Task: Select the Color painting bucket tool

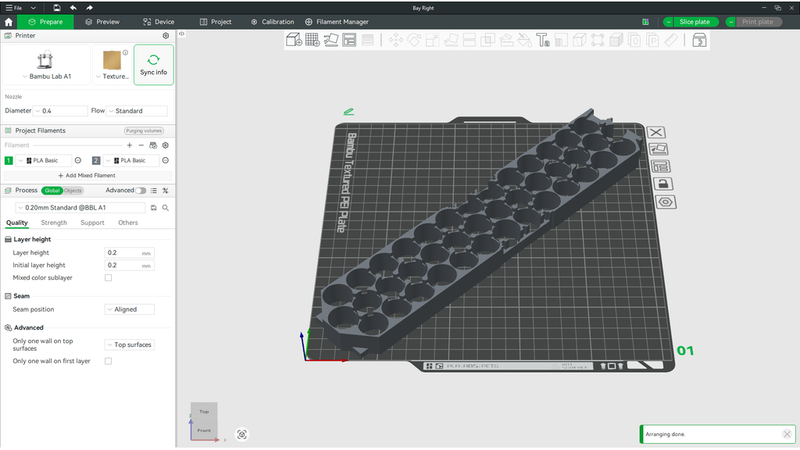Action: pos(524,40)
